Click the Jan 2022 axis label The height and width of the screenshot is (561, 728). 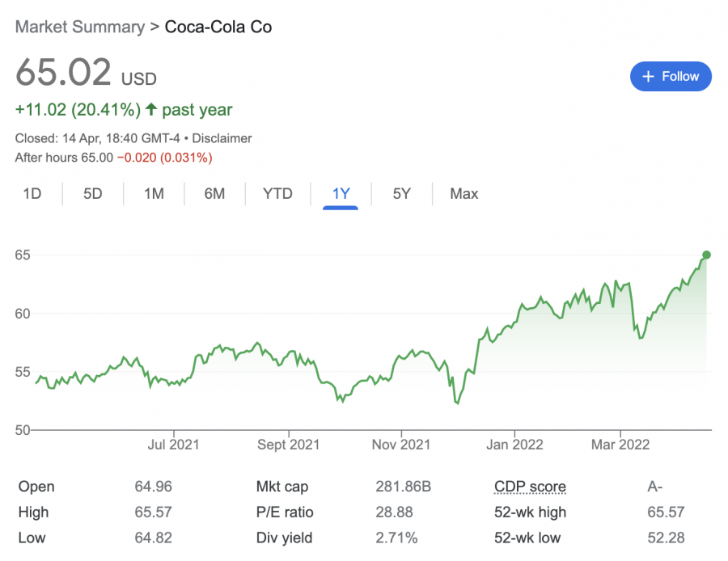coord(514,445)
